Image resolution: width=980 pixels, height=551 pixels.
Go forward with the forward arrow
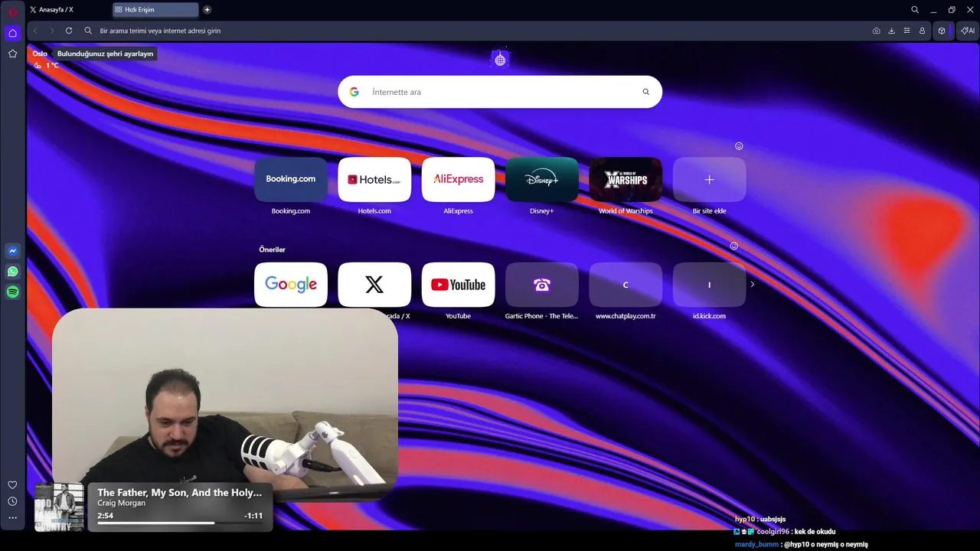(x=52, y=31)
